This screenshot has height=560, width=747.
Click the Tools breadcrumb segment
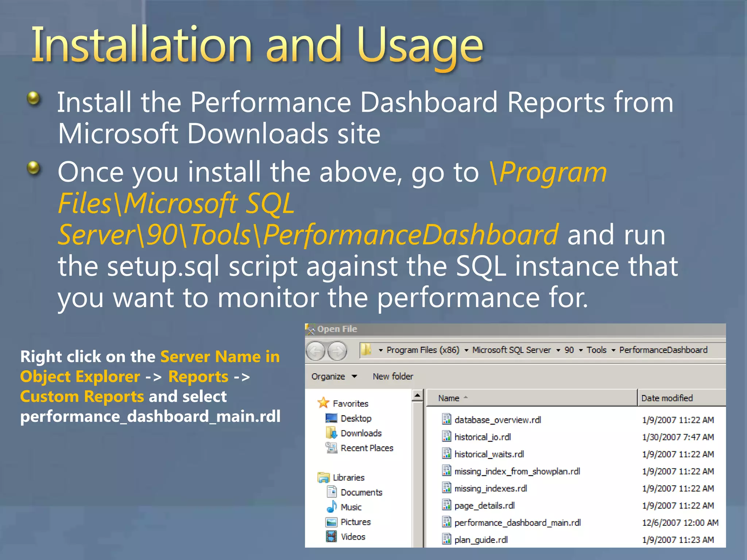[596, 350]
